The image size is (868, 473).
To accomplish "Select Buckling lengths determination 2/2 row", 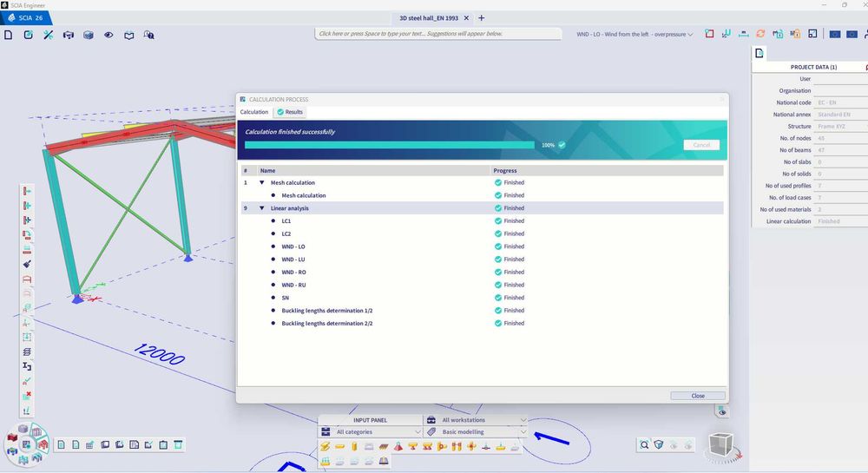I will (x=482, y=323).
